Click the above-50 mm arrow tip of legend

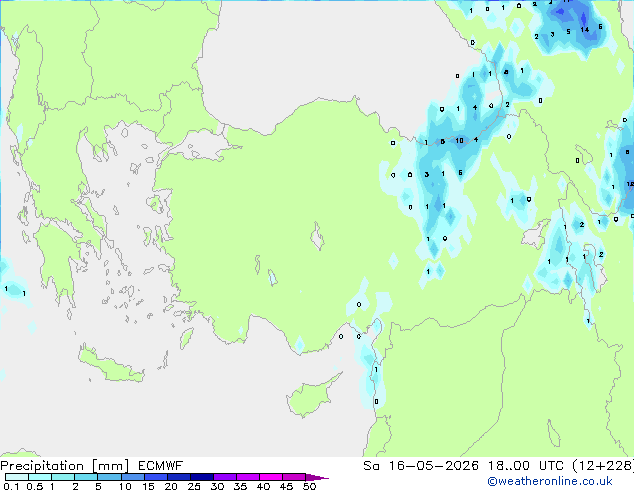click(317, 477)
